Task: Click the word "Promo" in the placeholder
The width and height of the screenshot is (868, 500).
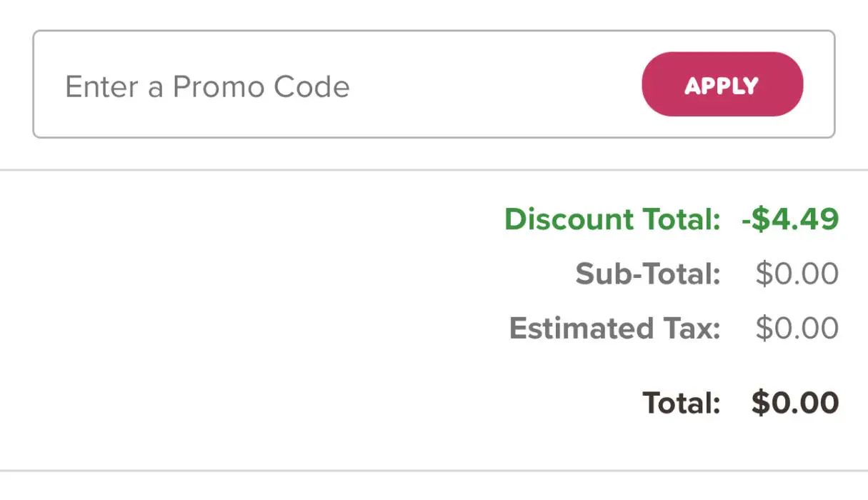Action: click(219, 87)
